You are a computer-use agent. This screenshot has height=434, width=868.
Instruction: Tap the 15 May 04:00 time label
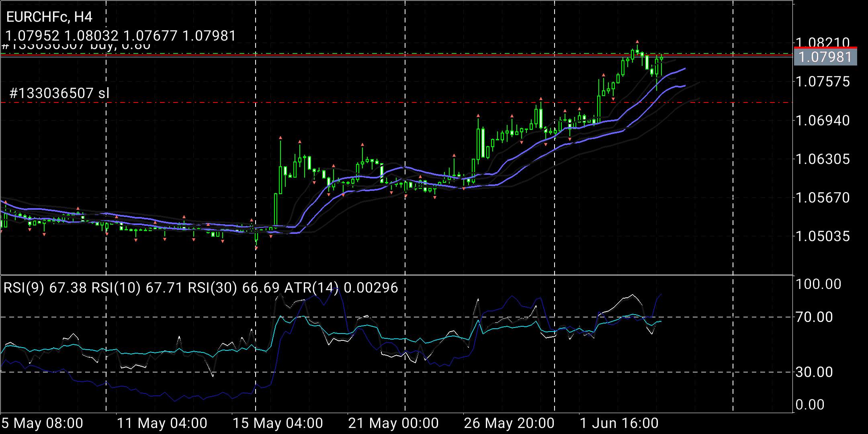tap(278, 423)
